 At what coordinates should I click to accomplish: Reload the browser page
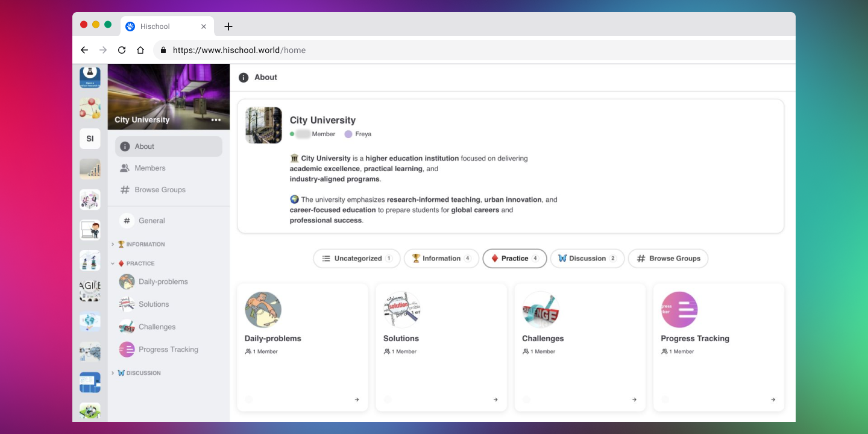click(122, 50)
